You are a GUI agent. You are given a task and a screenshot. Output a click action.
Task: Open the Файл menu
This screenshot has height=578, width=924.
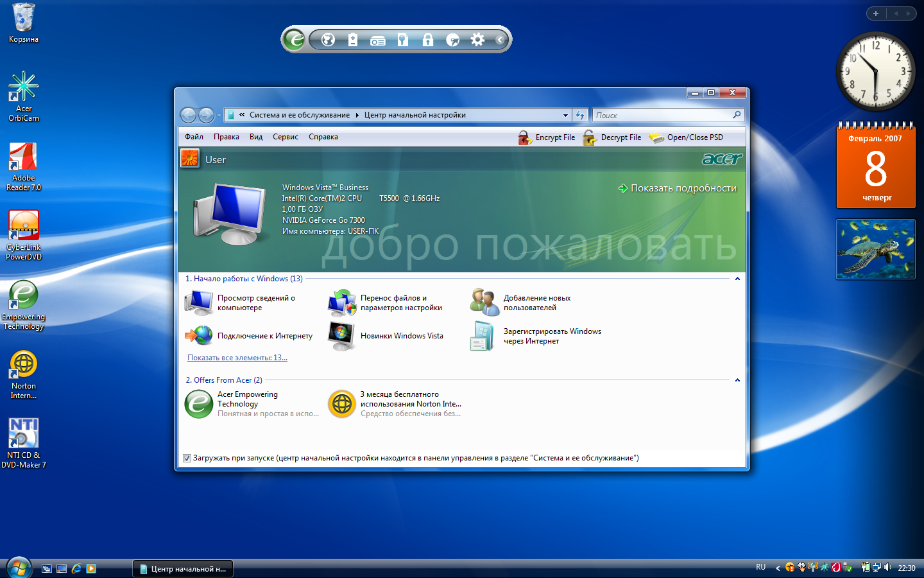(194, 137)
